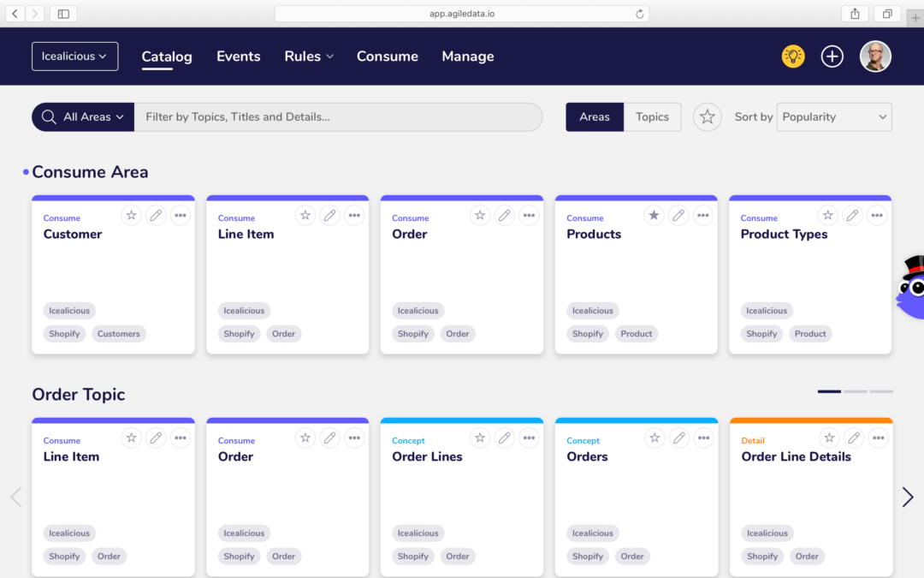The image size is (924, 578).
Task: Star the Product Types tile as favorite
Action: pyautogui.click(x=827, y=216)
